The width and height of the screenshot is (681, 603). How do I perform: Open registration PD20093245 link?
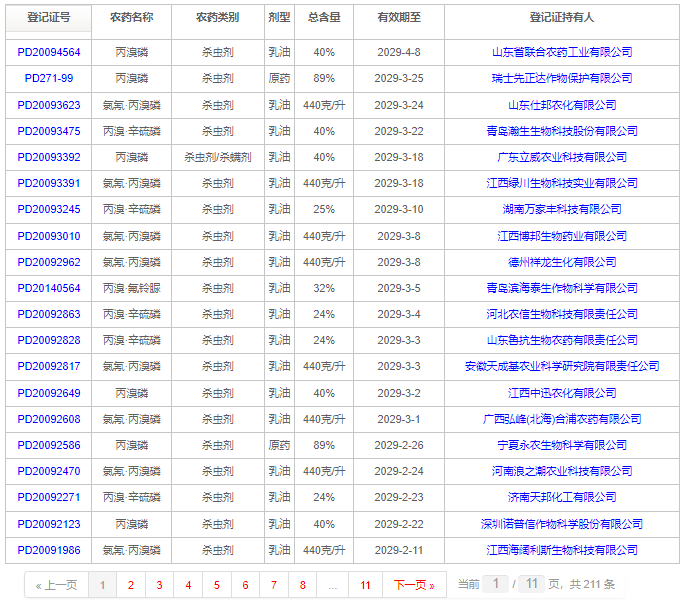click(49, 210)
